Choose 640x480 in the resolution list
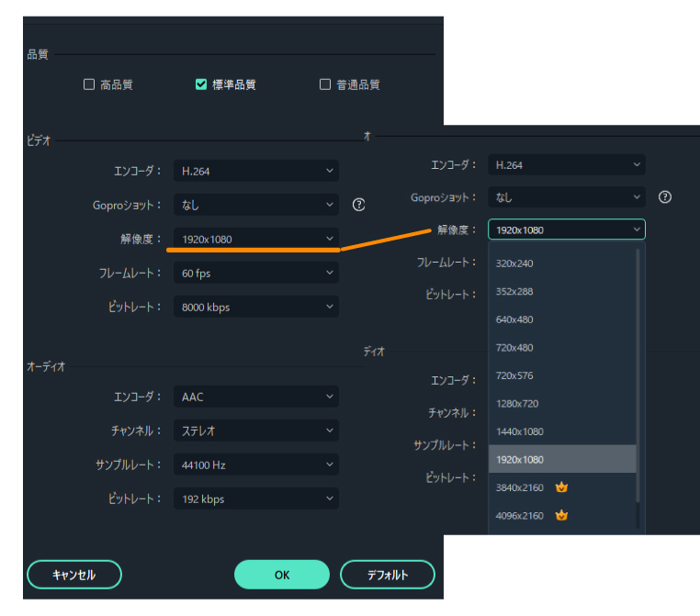This screenshot has height=616, width=700. (x=514, y=319)
